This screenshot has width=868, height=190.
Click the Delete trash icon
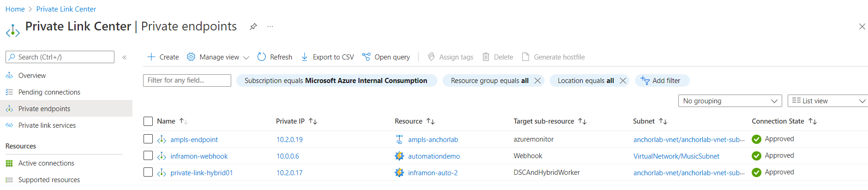486,57
